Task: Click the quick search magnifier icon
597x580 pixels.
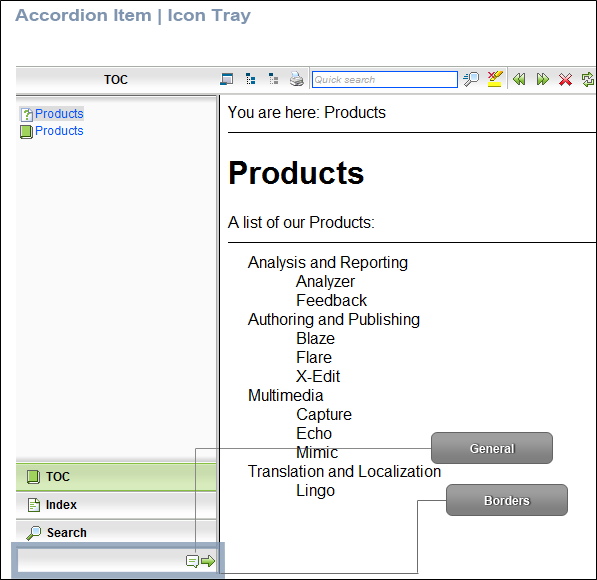Action: click(471, 79)
